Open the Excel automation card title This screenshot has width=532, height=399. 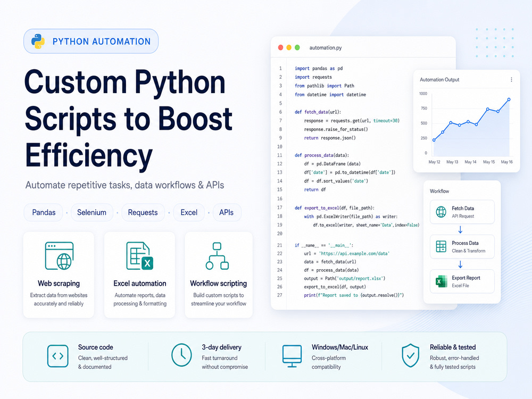(140, 284)
